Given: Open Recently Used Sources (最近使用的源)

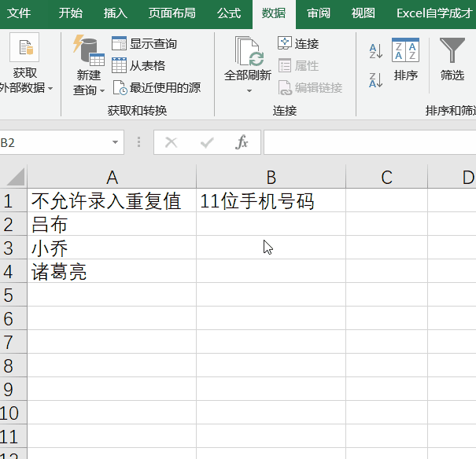Looking at the screenshot, I should click(120, 87).
